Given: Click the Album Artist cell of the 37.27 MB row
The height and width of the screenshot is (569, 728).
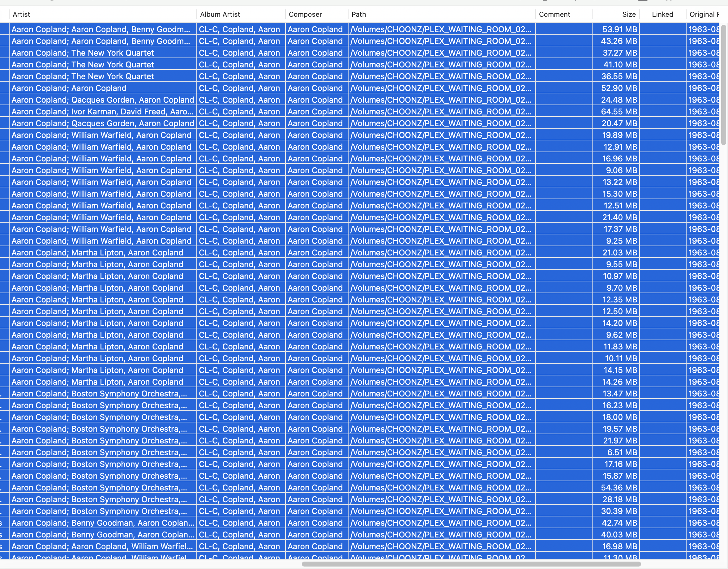Looking at the screenshot, I should (239, 53).
